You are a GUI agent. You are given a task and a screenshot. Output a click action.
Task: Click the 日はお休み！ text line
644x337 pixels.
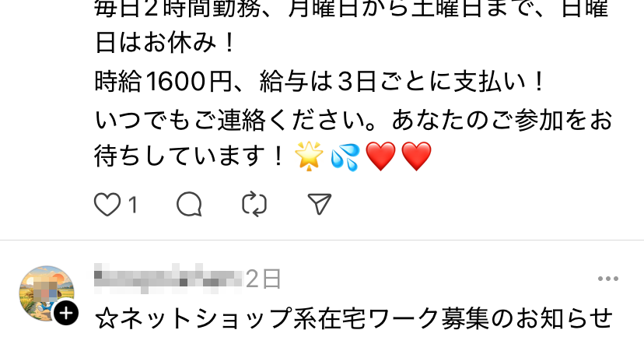(x=164, y=43)
